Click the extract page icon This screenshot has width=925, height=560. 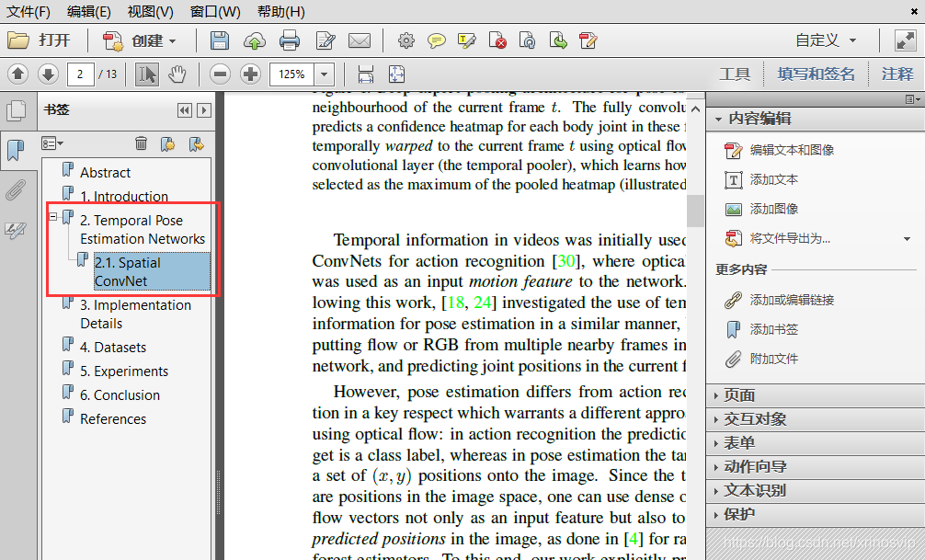[x=557, y=40]
